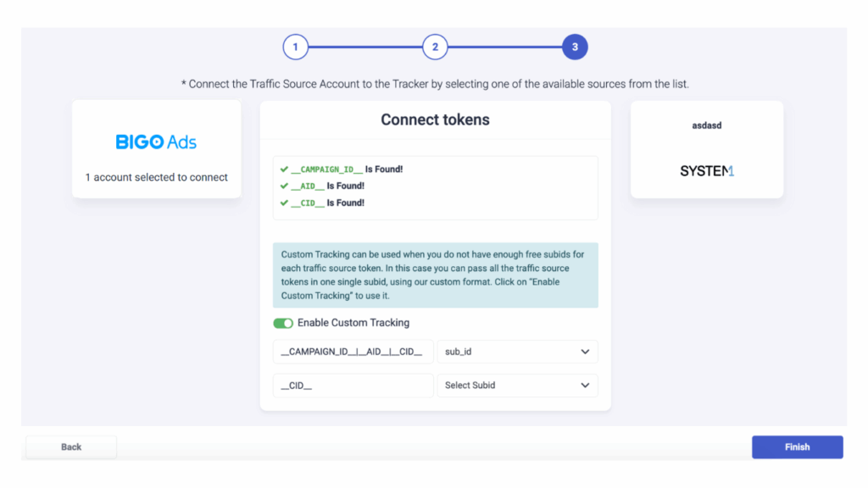Go to step 2 circle

[x=435, y=47]
